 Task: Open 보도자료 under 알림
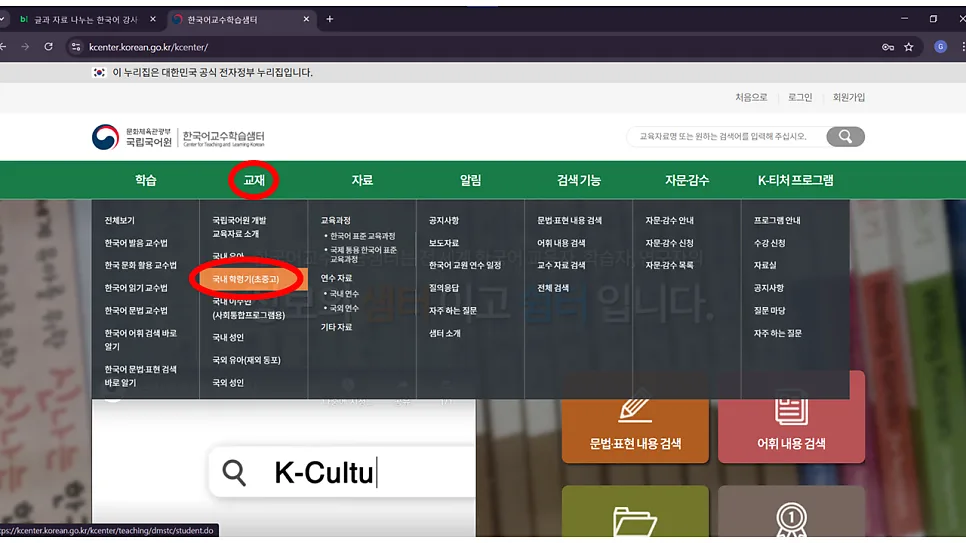[x=444, y=243]
